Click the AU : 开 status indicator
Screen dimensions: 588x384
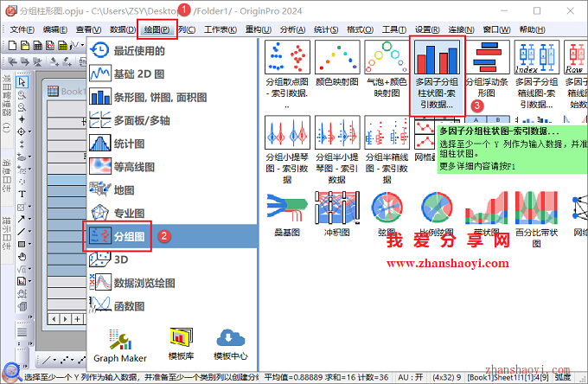click(x=410, y=377)
